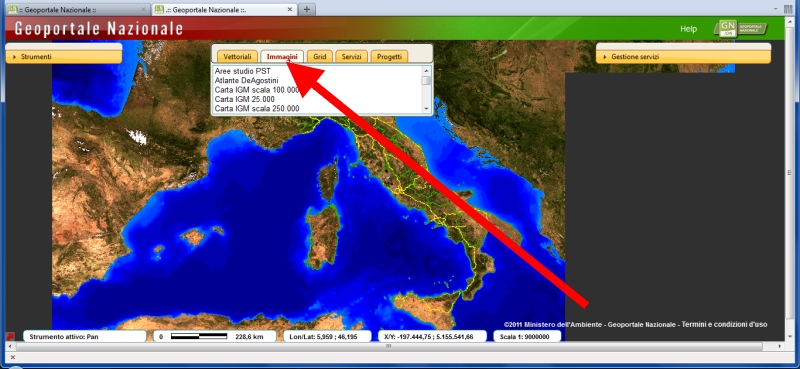
Task: Click the layer list scrollbar thumb
Action: click(426, 80)
